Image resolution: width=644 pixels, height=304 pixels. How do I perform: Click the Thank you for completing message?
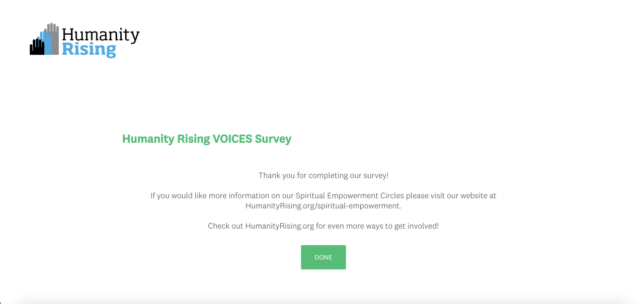click(323, 175)
